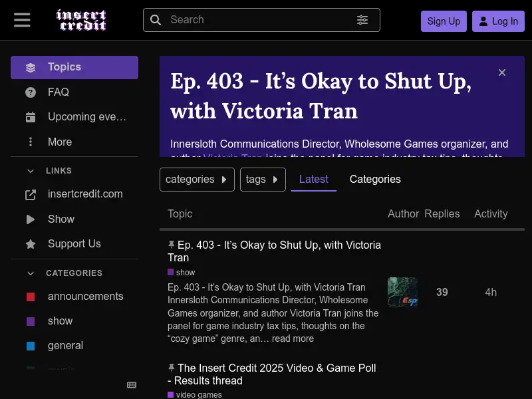
Task: Click the Topics layers icon
Action: point(31,68)
